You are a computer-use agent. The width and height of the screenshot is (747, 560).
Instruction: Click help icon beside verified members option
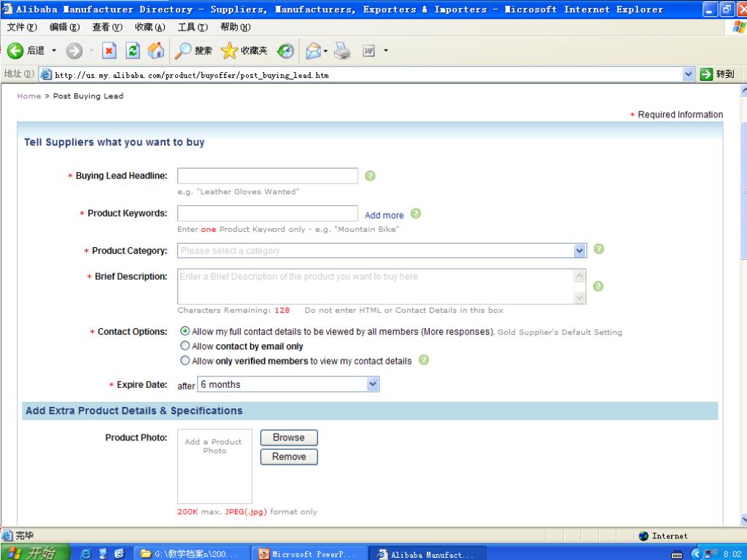[x=424, y=360]
